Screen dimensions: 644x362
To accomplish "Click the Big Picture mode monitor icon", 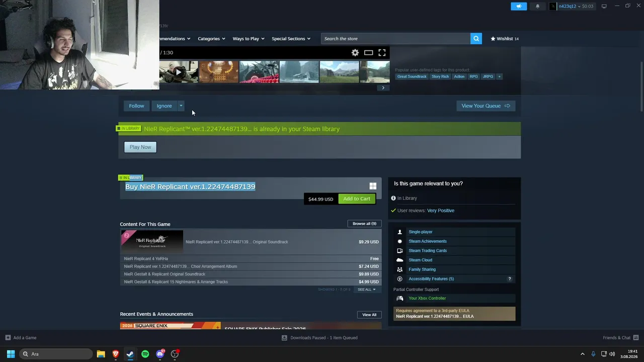I will (x=604, y=6).
